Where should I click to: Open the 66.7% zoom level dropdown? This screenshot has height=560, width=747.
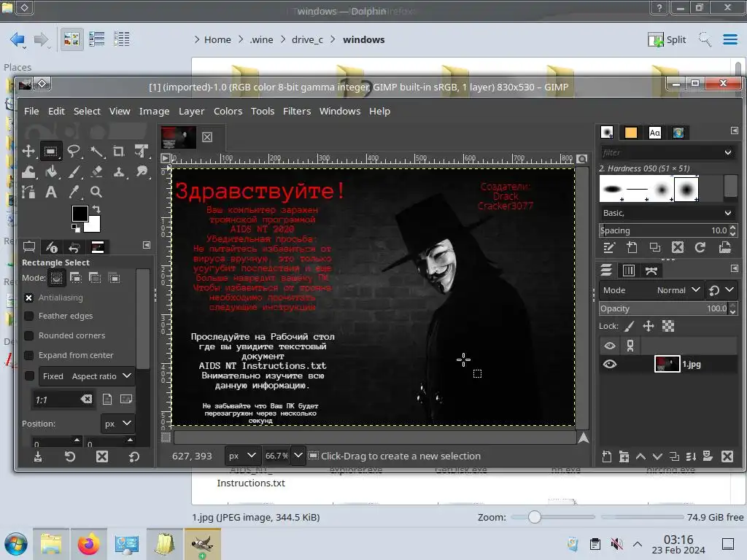(x=298, y=456)
